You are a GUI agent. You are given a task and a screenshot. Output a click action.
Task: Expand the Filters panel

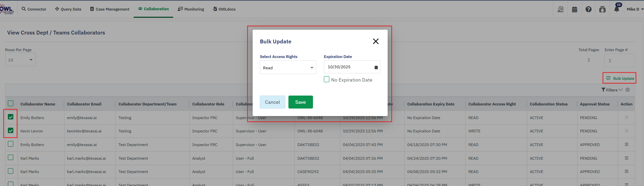pyautogui.click(x=612, y=90)
